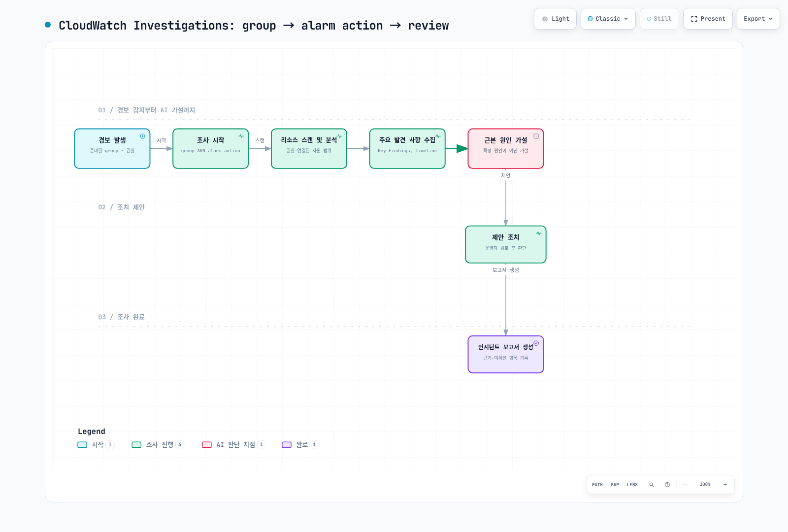Open the Classic style dropdown
This screenshot has width=788, height=532.
tap(608, 19)
